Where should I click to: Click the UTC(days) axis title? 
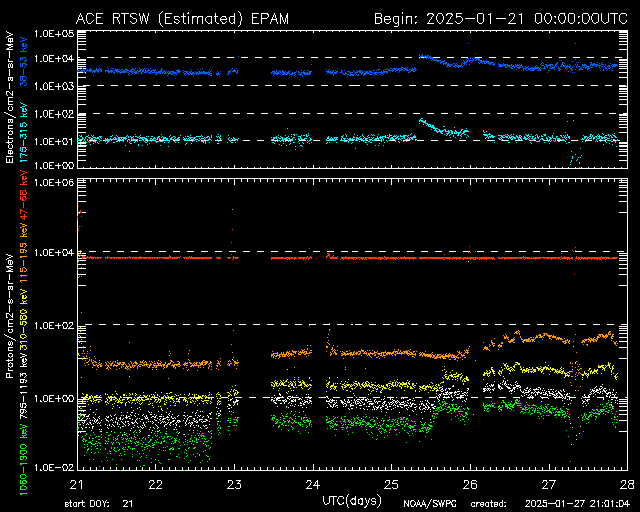click(352, 501)
